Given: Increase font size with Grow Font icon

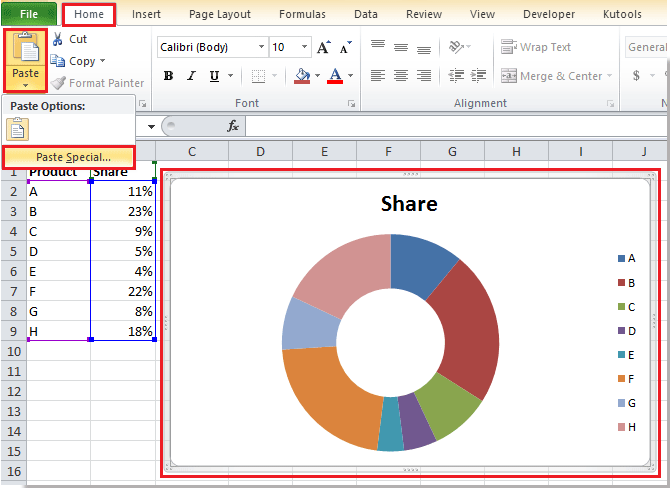Looking at the screenshot, I should [x=323, y=47].
